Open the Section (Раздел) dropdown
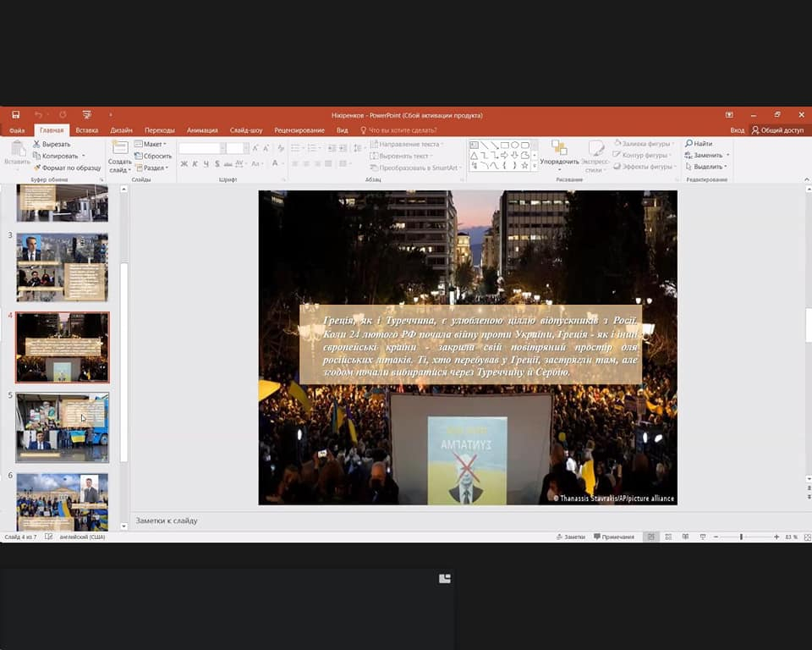 152,168
